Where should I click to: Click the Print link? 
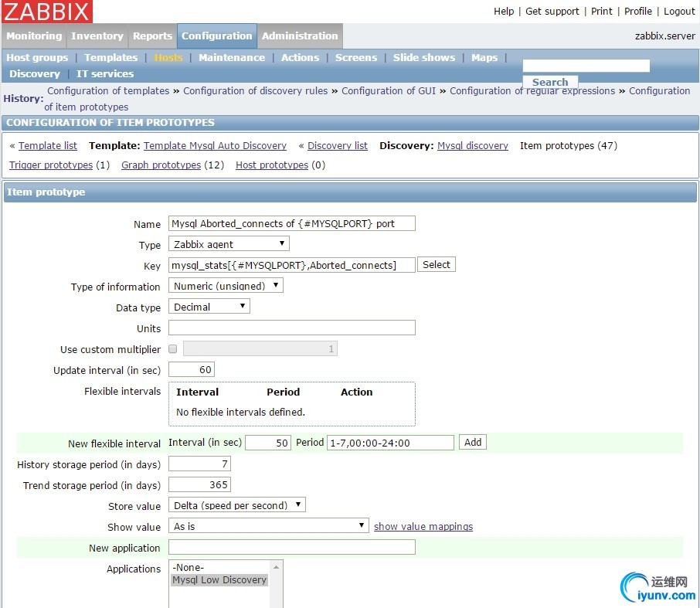click(601, 11)
